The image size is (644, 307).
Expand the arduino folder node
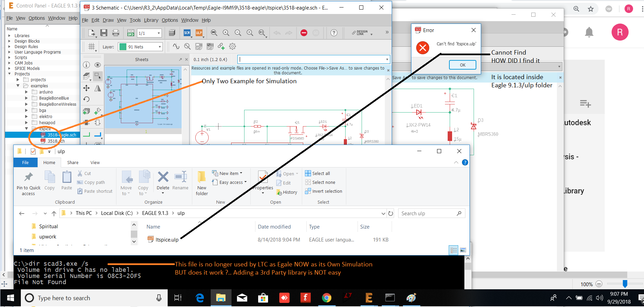point(26,92)
